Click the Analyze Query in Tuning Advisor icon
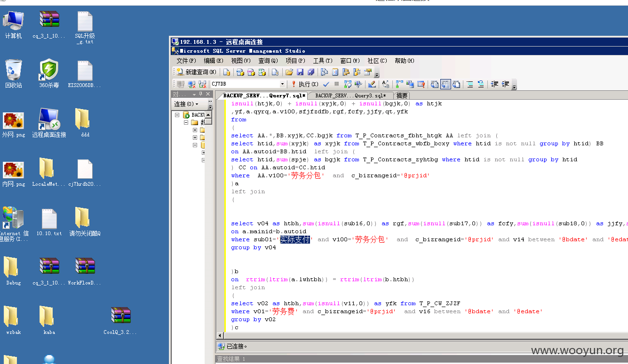 pyautogui.click(x=358, y=84)
